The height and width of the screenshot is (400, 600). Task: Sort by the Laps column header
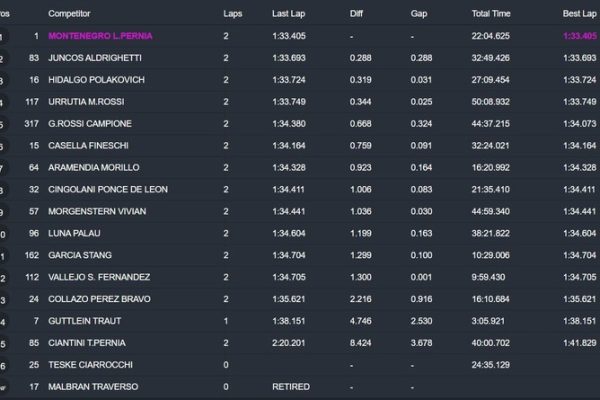click(233, 15)
